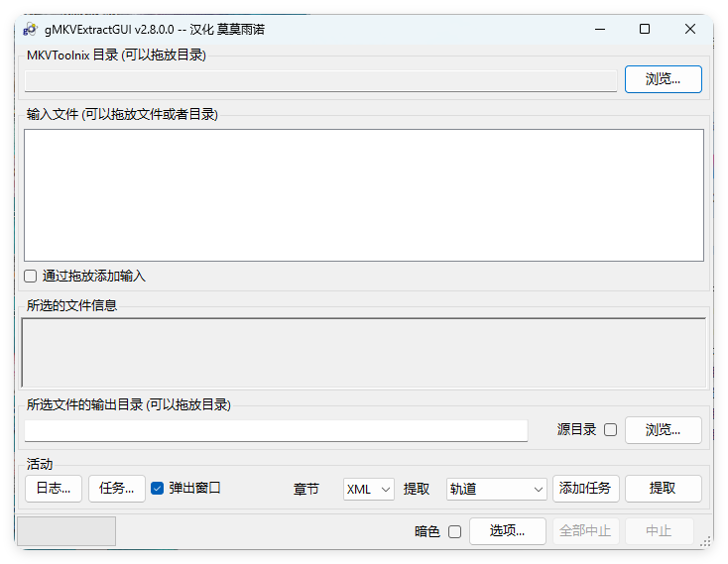Click the MKVToolnix directory path field
Viewport: 728px width, 564px height.
point(320,80)
